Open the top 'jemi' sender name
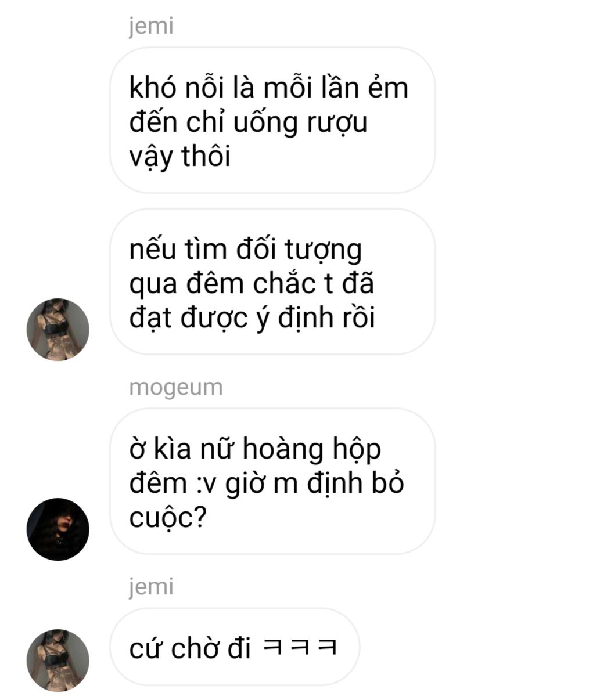The width and height of the screenshot is (600, 700). tap(151, 26)
